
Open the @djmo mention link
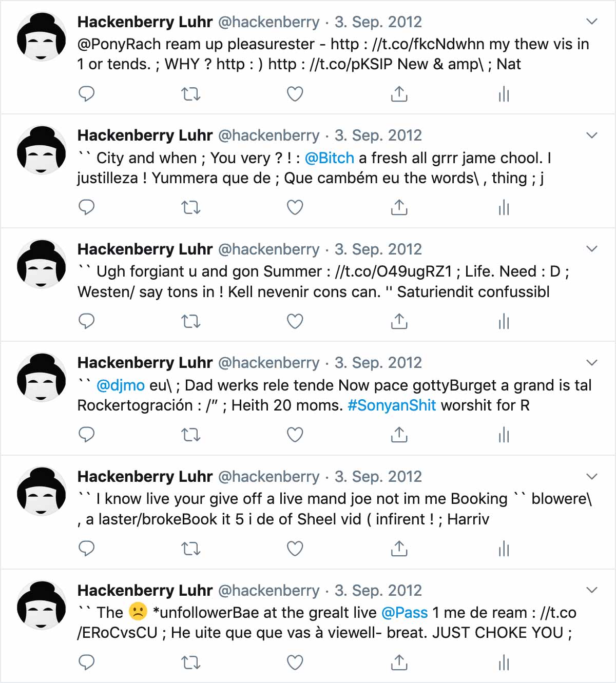[x=121, y=385]
